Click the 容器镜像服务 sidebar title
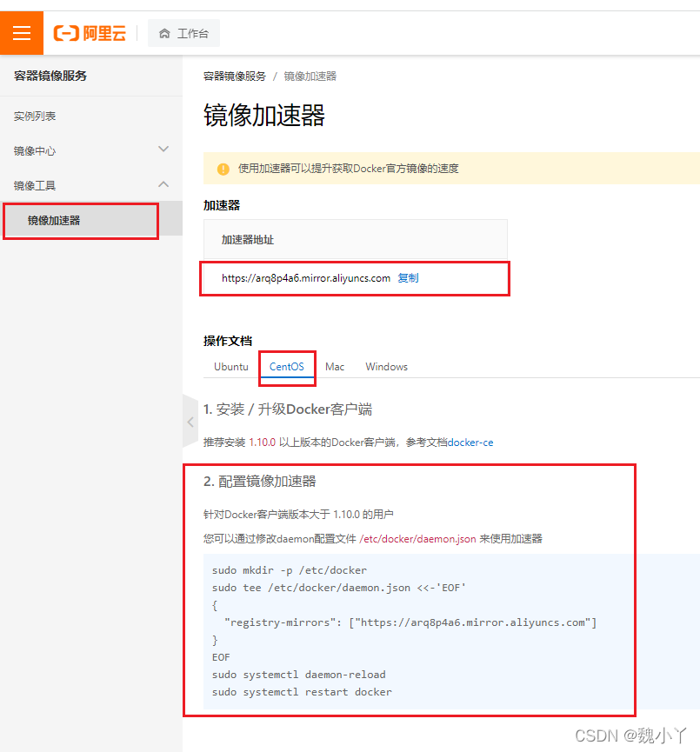 tap(50, 76)
